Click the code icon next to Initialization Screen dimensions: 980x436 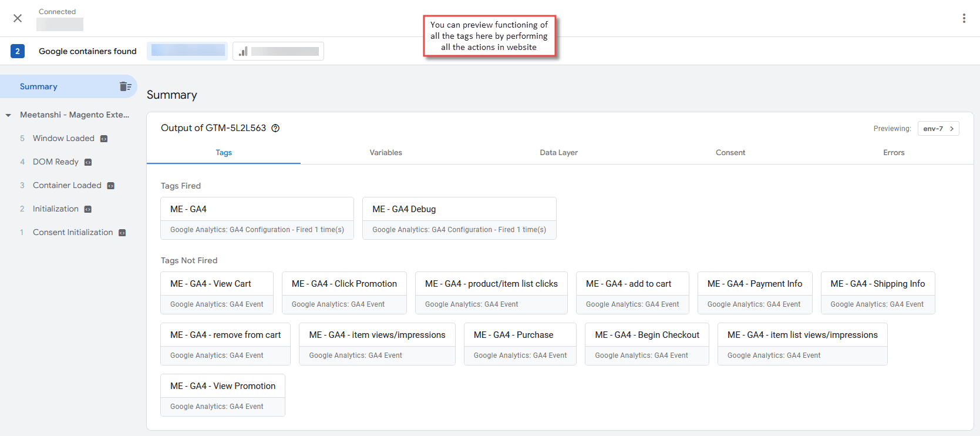point(88,209)
